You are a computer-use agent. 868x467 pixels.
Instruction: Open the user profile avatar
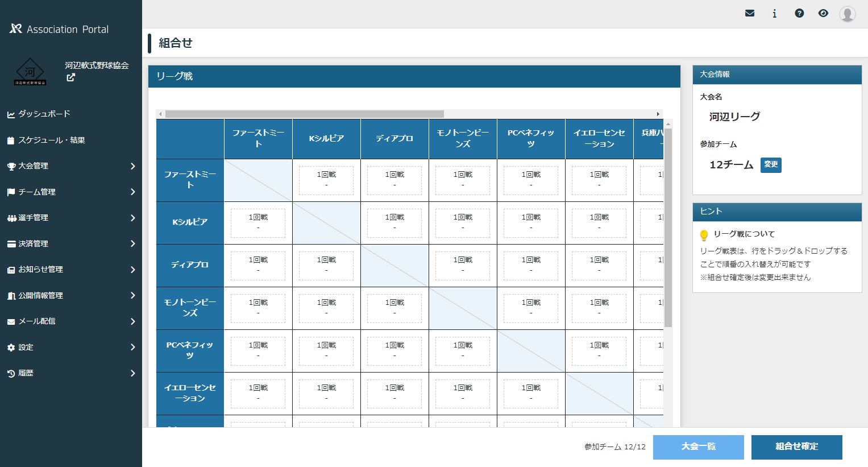pyautogui.click(x=847, y=14)
